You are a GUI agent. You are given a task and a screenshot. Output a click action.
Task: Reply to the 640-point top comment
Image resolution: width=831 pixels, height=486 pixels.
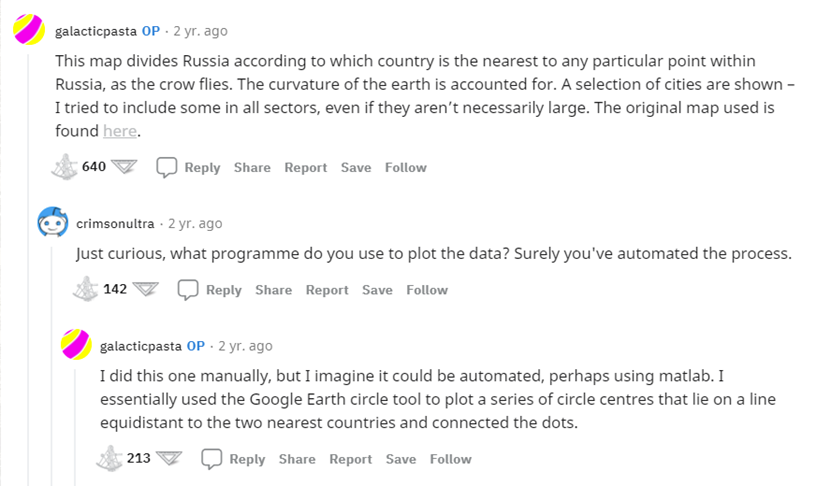(189, 167)
